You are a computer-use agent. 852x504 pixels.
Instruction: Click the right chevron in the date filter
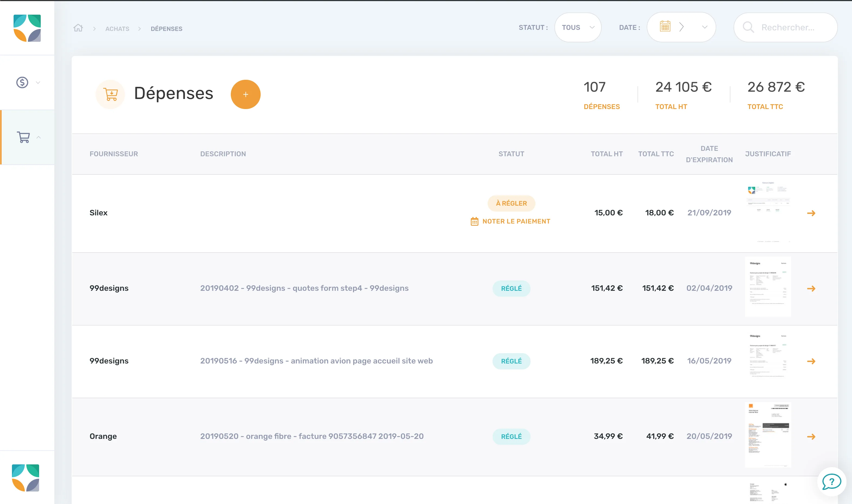681,27
